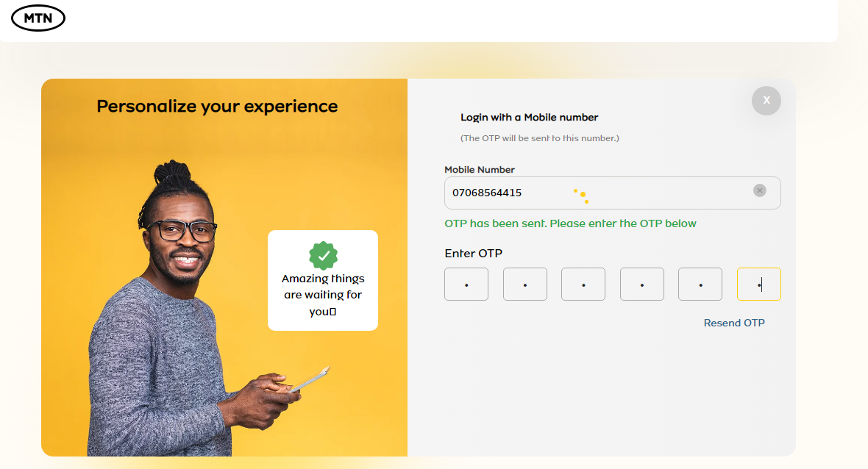
Task: Click the 'Enter OTP' label
Action: 473,254
